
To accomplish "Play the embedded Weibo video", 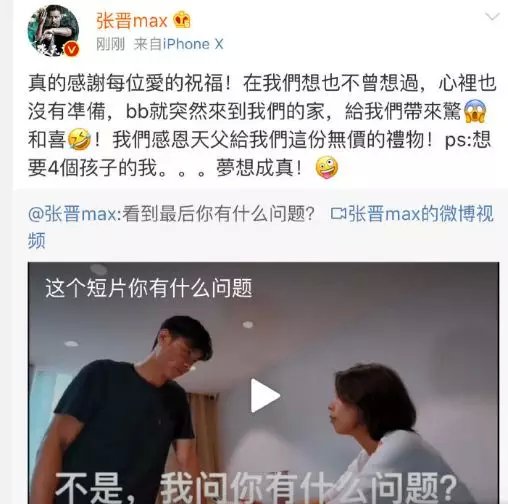I will (265, 396).
